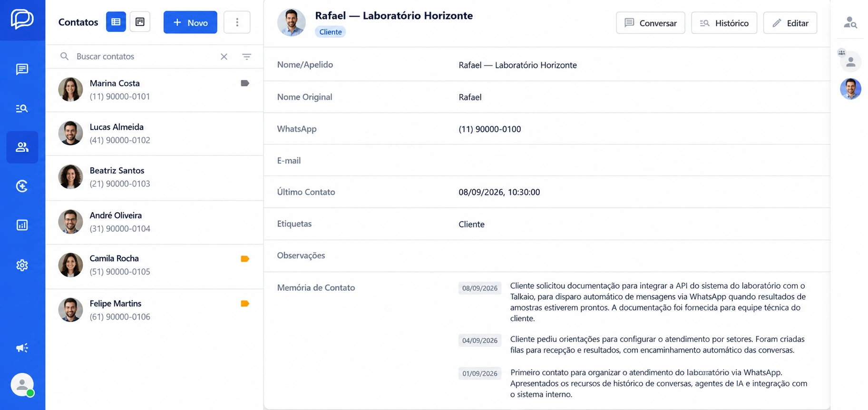
Task: Select Marina Costa contact
Action: 154,90
